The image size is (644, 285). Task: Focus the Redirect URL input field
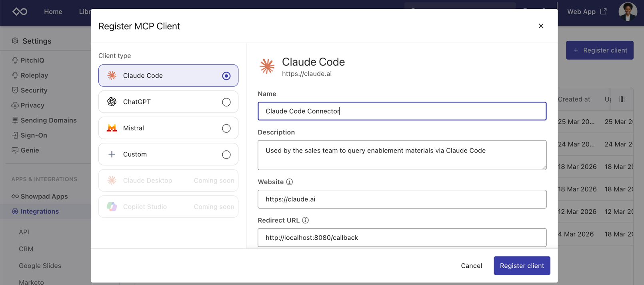402,237
